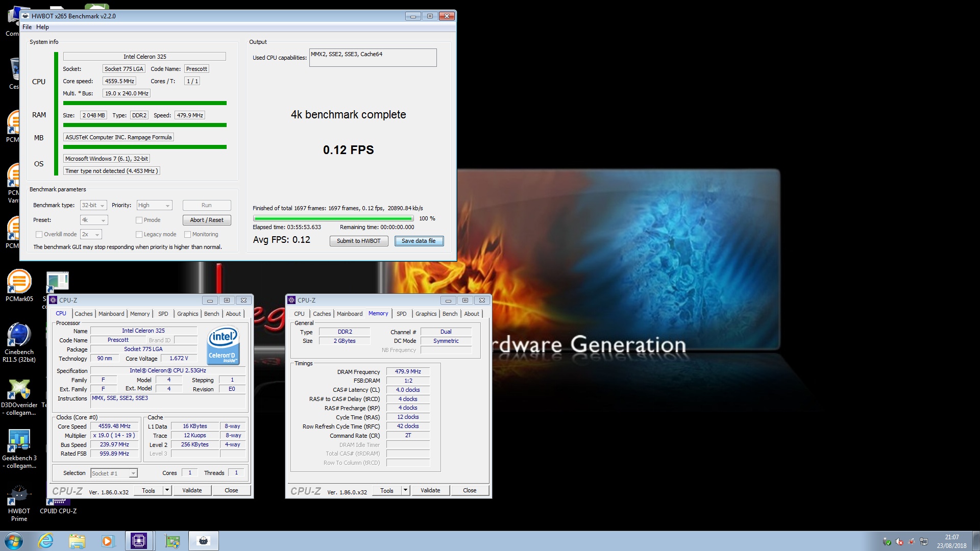
Task: Switch to the Caches tab in left CPU-Z window
Action: [84, 314]
